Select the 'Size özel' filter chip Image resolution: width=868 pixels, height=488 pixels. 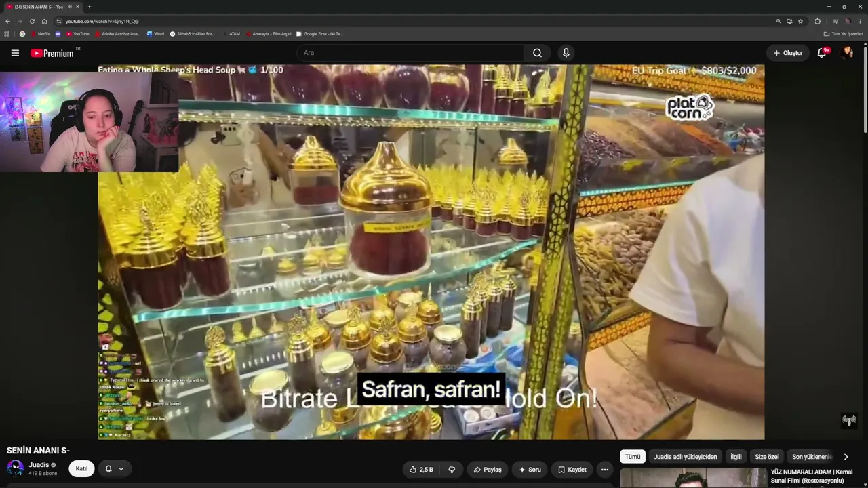tap(767, 457)
